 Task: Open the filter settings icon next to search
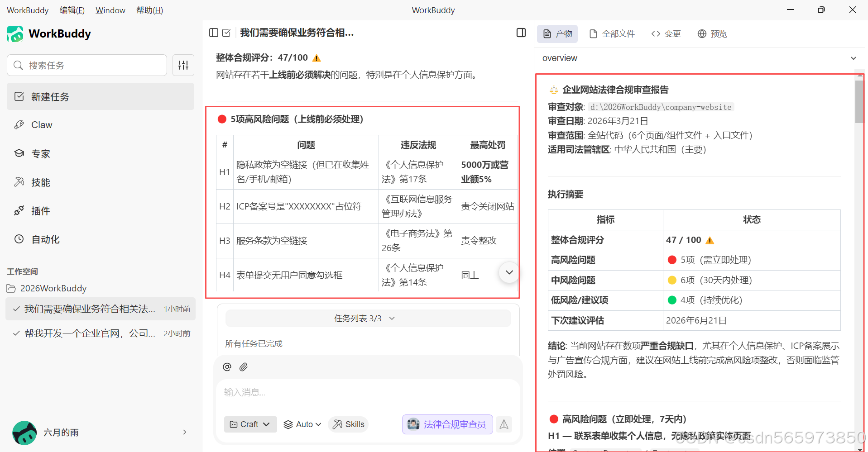pos(183,65)
